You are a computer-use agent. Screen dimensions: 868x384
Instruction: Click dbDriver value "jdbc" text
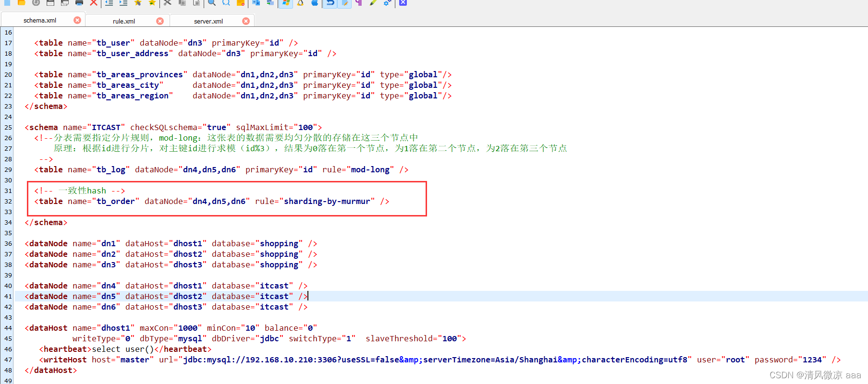click(269, 339)
